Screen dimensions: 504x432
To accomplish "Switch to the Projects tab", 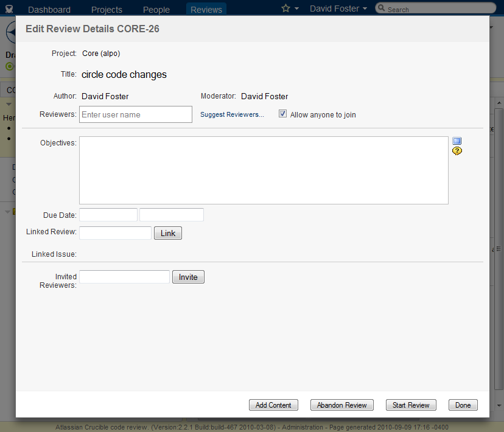I will point(107,10).
